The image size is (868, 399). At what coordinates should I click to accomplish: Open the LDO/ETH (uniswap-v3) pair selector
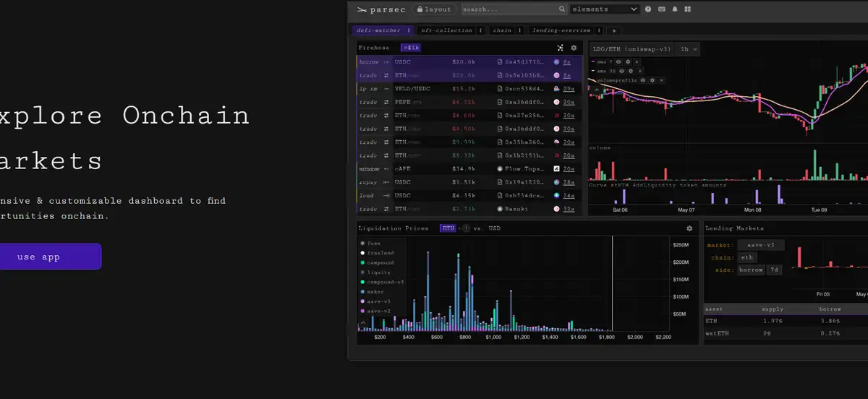[631, 49]
